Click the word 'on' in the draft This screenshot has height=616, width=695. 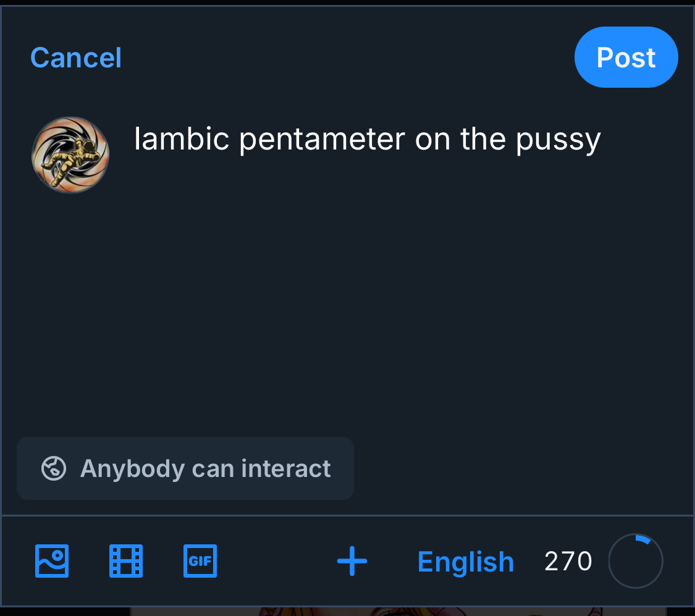coord(432,140)
